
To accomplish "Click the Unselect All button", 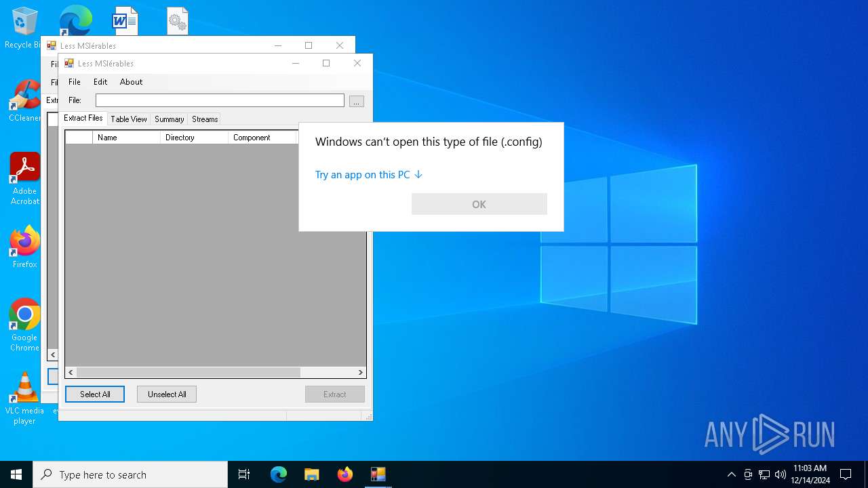I will (167, 394).
